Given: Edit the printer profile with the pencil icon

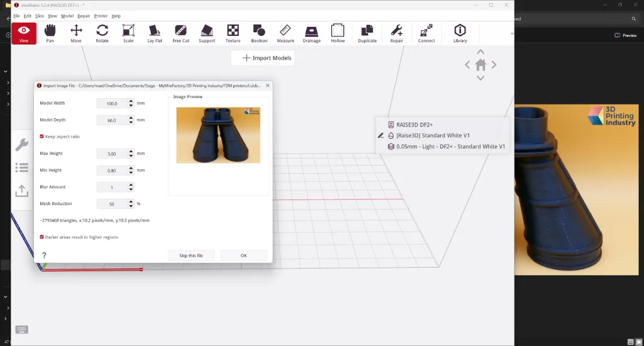Looking at the screenshot, I should (380, 135).
